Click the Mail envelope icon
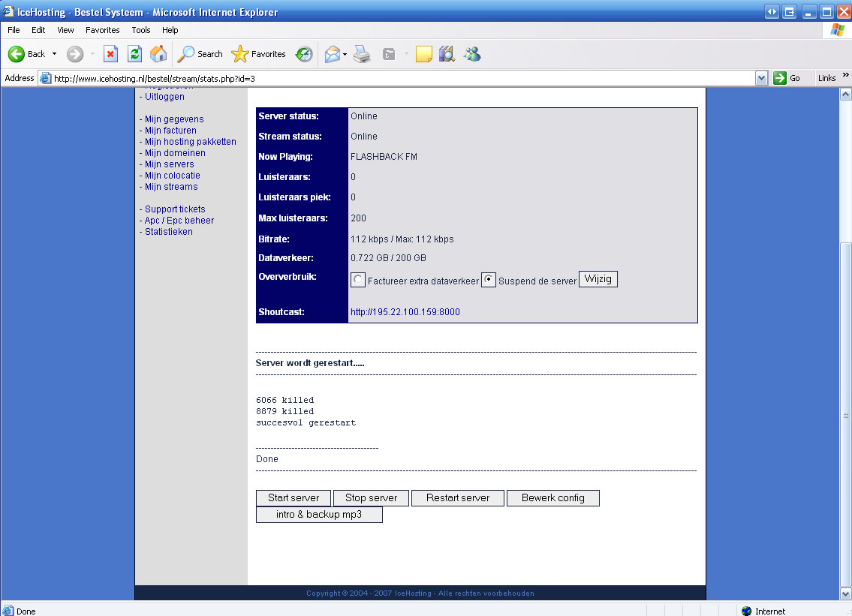Screen dimensions: 852x616 tap(332, 54)
